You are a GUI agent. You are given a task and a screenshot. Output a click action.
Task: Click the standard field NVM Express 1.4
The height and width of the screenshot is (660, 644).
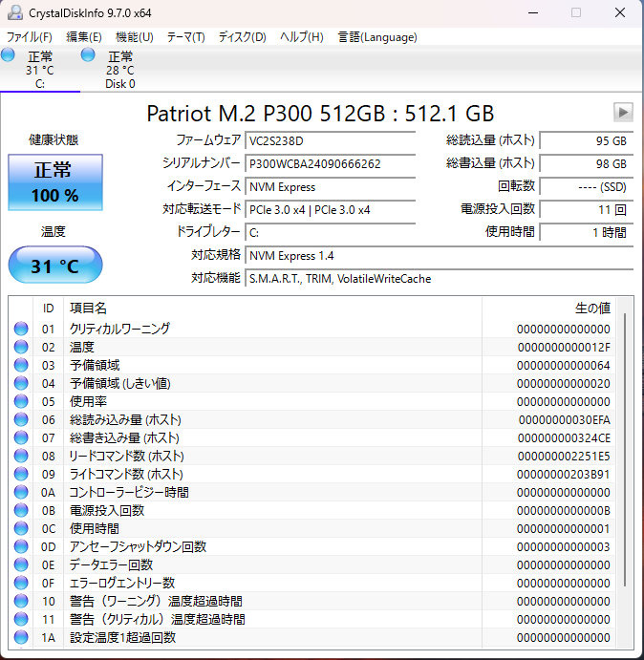[x=440, y=255]
